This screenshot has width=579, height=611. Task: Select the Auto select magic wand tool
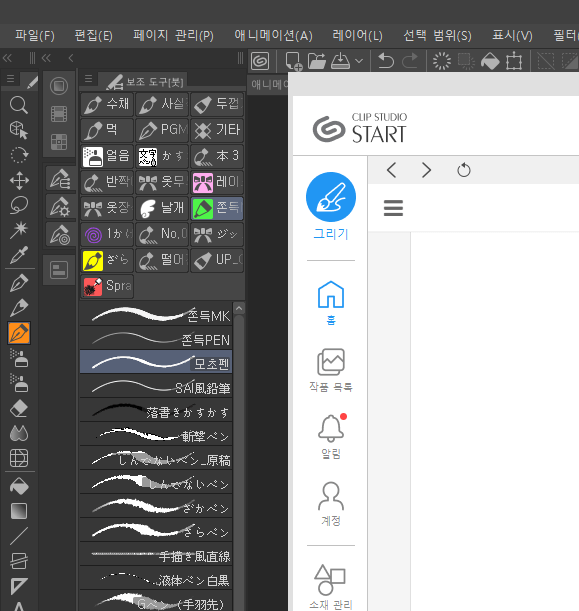(19, 230)
